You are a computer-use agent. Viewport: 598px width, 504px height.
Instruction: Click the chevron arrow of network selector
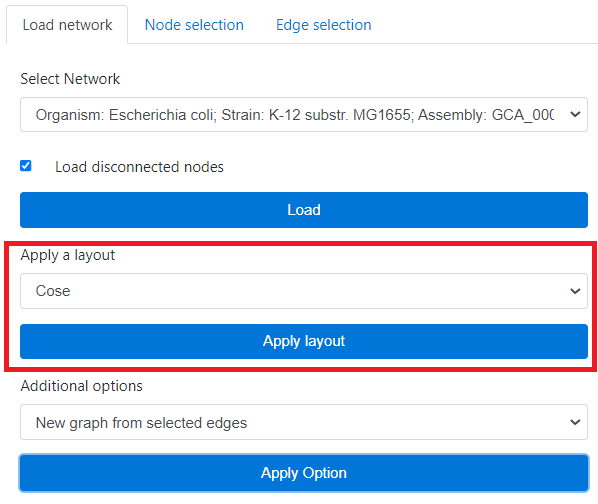pyautogui.click(x=575, y=114)
